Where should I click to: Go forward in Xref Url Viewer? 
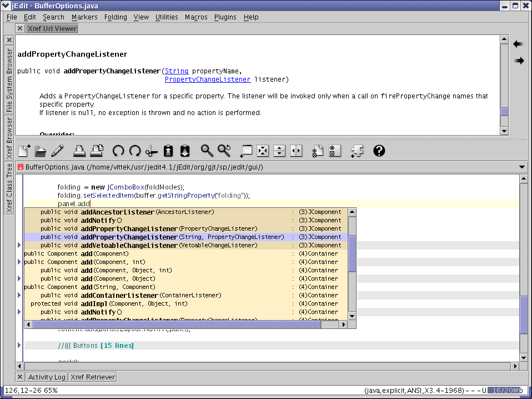pos(519,61)
